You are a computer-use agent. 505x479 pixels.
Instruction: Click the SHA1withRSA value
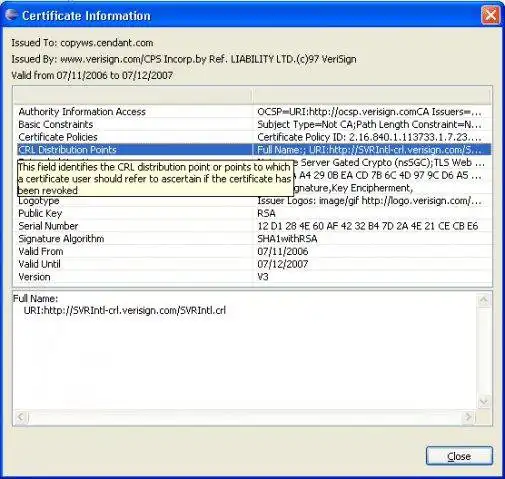point(287,239)
